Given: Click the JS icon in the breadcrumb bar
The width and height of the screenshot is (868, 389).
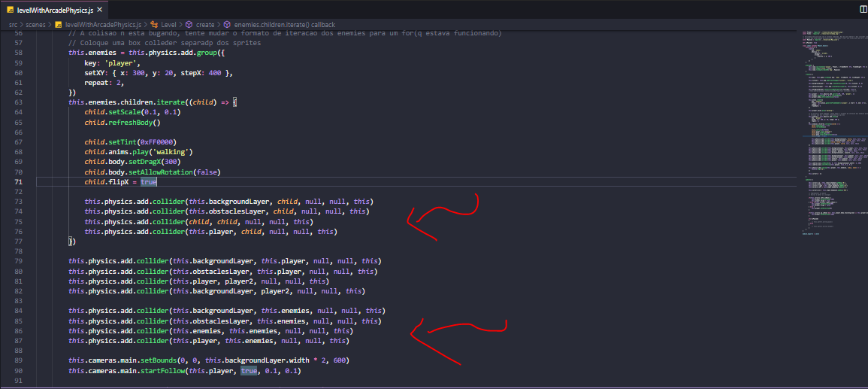Looking at the screenshot, I should [59, 25].
